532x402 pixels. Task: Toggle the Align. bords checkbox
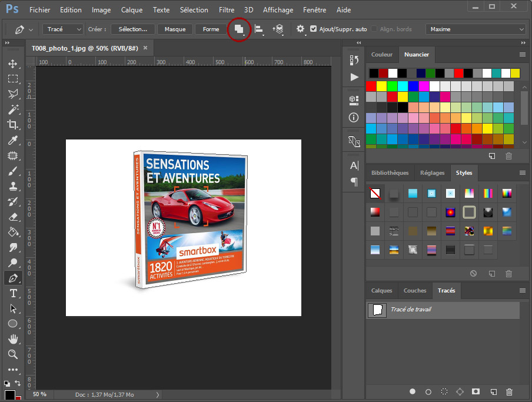pos(374,29)
